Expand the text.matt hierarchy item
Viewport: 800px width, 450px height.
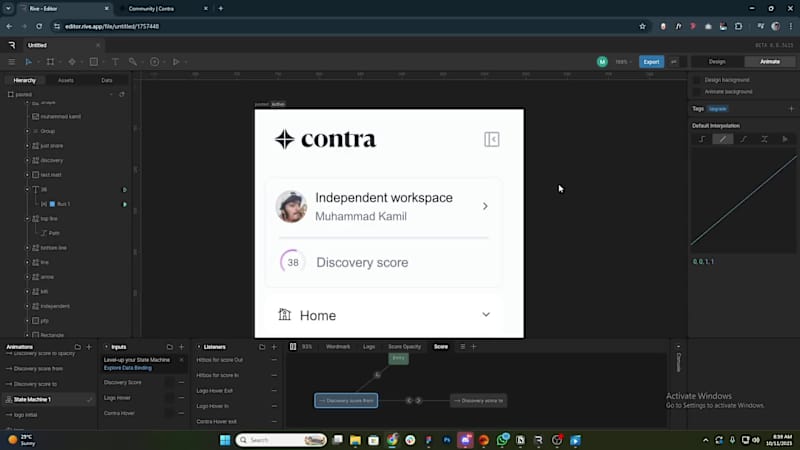point(28,175)
